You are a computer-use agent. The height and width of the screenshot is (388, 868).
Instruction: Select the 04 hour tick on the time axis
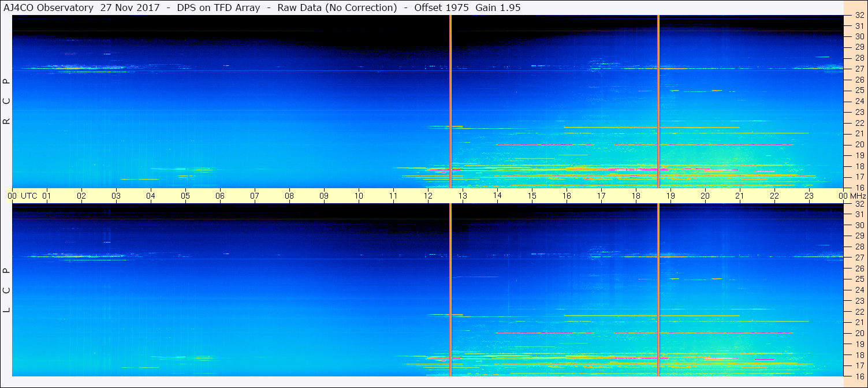[x=151, y=196]
